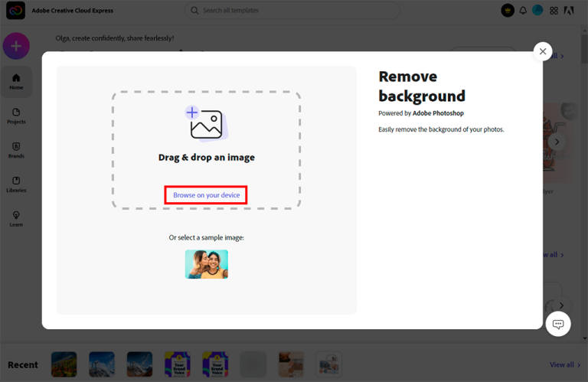This screenshot has width=588, height=382.
Task: Open Libraries in the sidebar
Action: coord(16,184)
